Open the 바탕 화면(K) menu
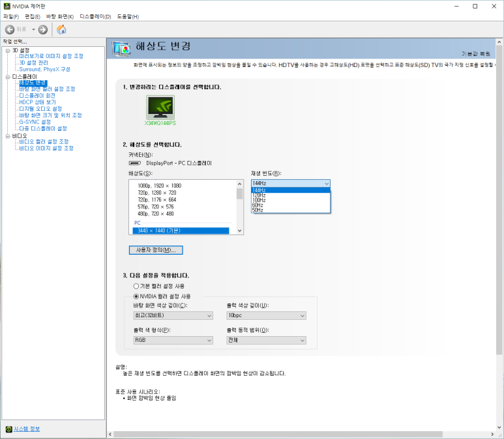 pyautogui.click(x=60, y=17)
